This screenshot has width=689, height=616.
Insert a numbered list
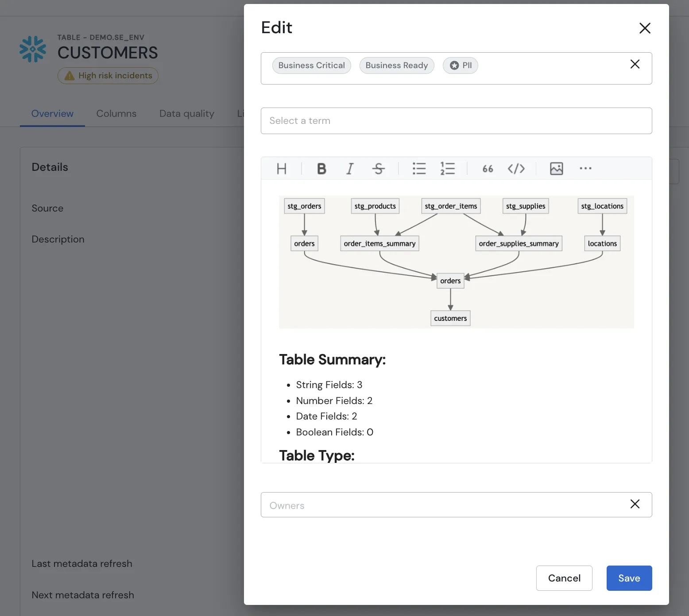[448, 169]
